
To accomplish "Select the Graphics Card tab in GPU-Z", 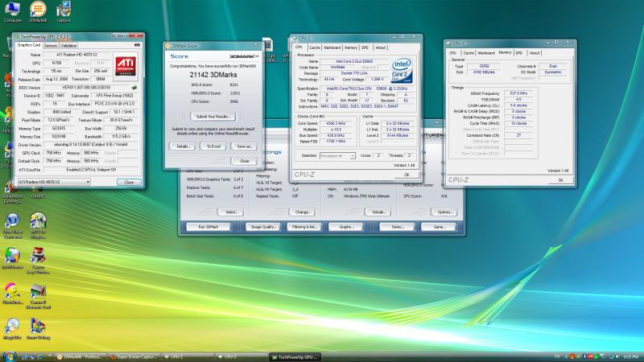I will (29, 45).
